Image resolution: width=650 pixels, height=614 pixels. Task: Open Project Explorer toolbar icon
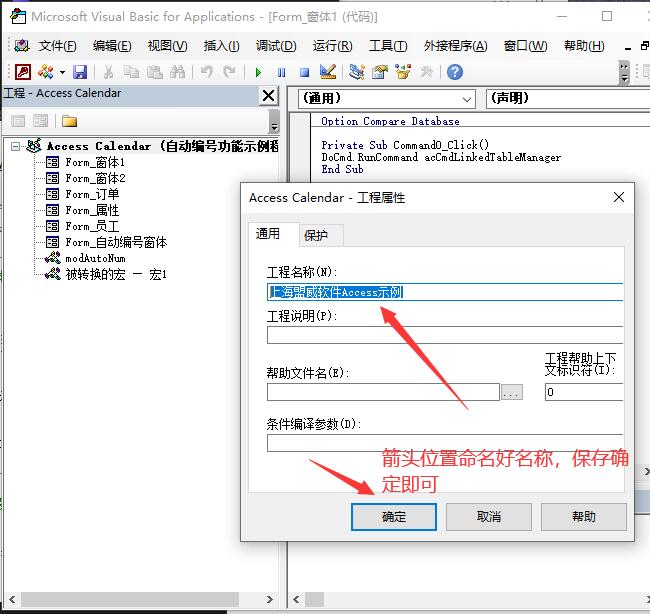[357, 72]
